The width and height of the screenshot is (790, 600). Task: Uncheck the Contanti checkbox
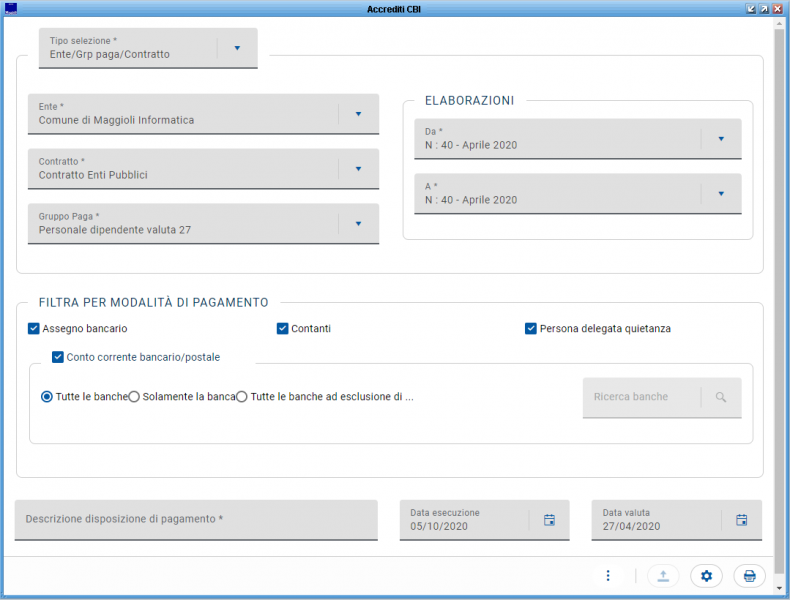(x=282, y=328)
